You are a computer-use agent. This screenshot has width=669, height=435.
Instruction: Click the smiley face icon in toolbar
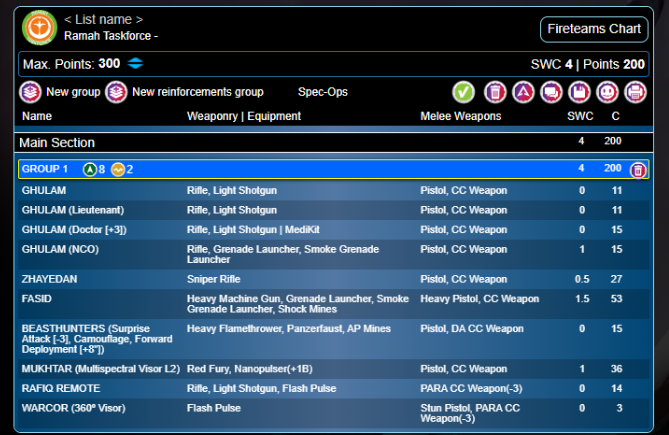[606, 92]
